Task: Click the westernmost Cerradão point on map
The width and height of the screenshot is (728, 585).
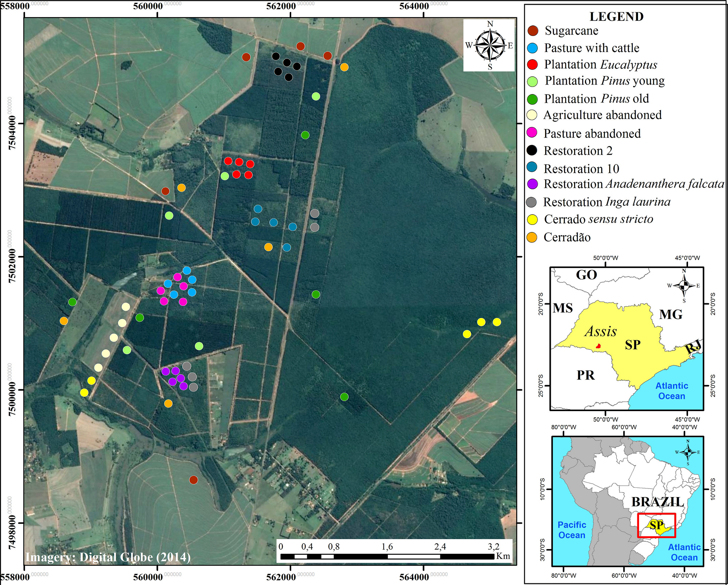Action: click(64, 321)
